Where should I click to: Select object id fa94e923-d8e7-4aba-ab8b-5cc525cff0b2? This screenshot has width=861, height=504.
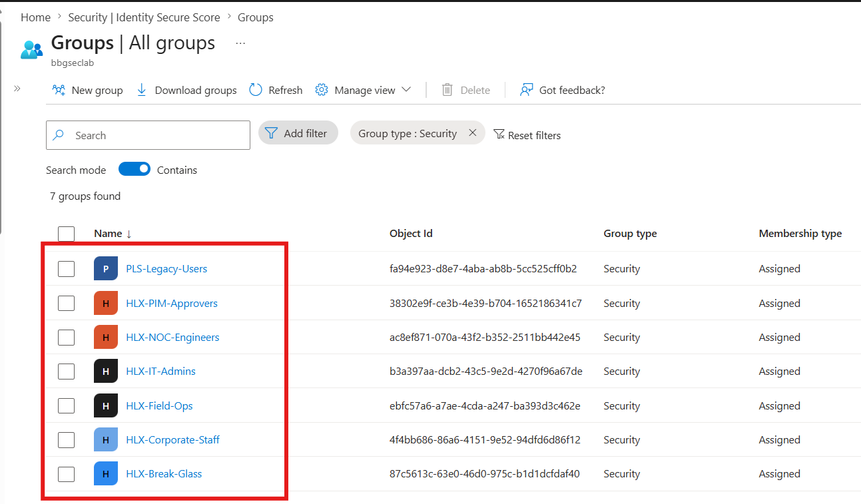483,268
